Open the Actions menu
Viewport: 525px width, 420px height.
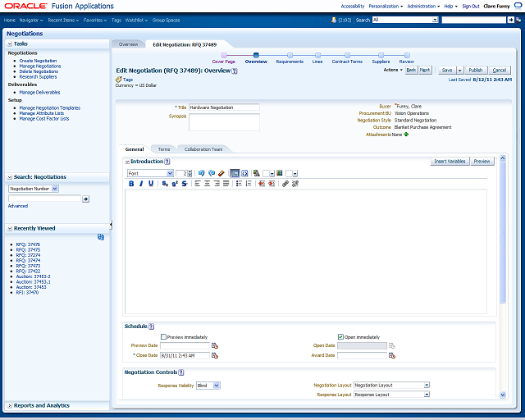coord(393,70)
